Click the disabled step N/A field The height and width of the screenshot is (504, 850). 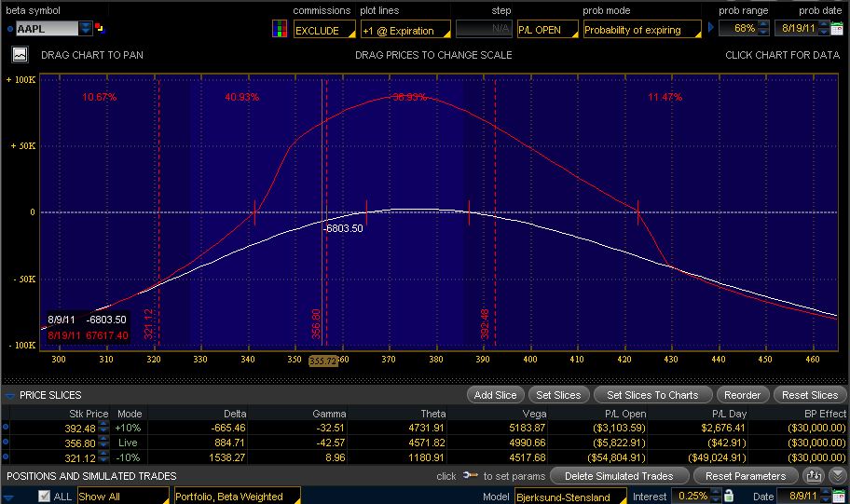click(484, 29)
